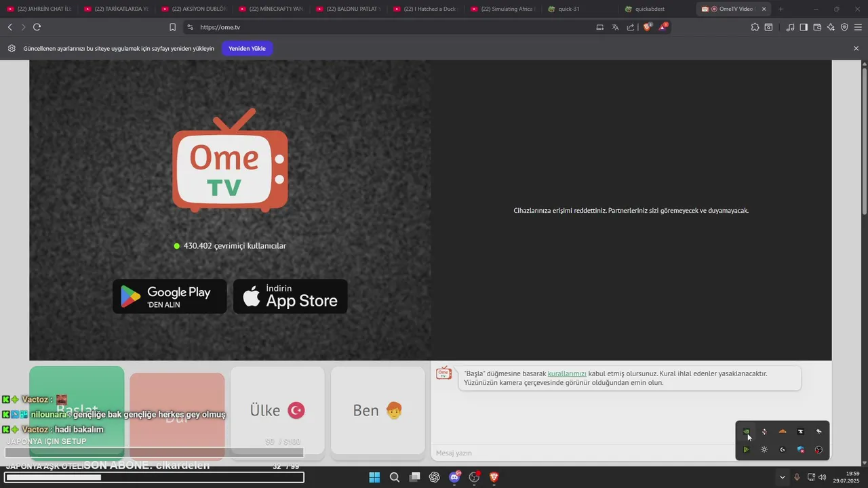Open the Ben gender selector
This screenshot has height=488, width=868.
point(378,410)
